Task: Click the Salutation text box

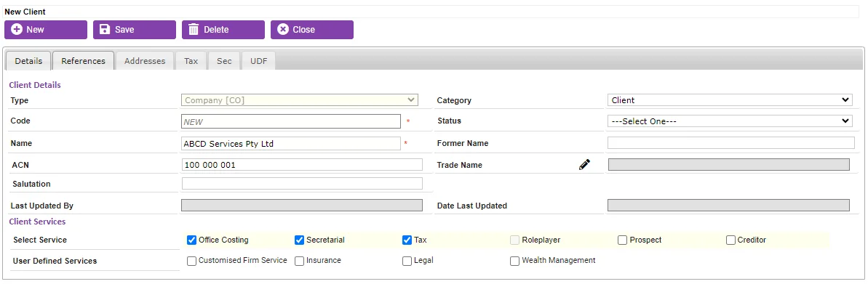Action: click(302, 184)
